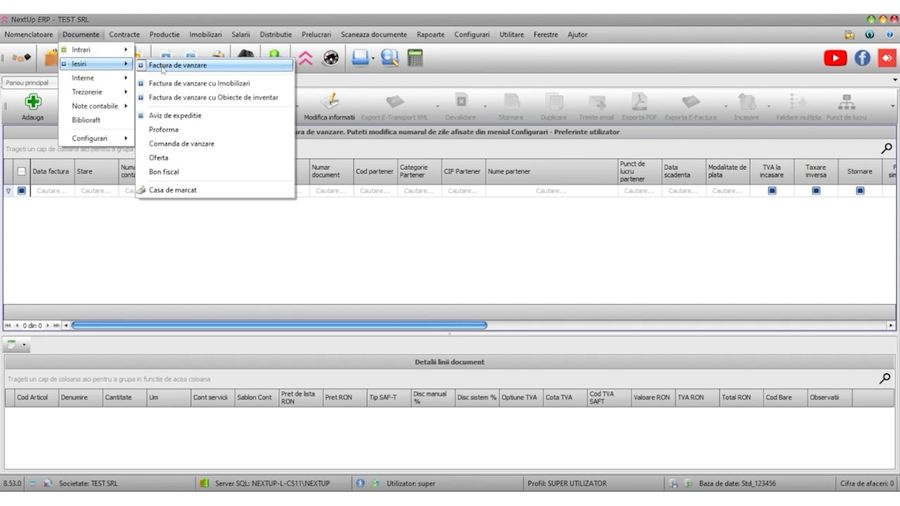Click the Modifica informatii toolbar icon
Image resolution: width=900 pixels, height=506 pixels.
click(329, 102)
